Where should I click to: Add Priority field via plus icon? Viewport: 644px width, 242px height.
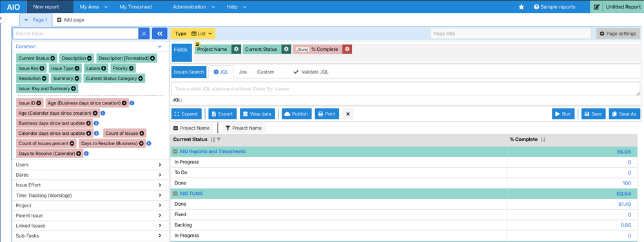[132, 68]
